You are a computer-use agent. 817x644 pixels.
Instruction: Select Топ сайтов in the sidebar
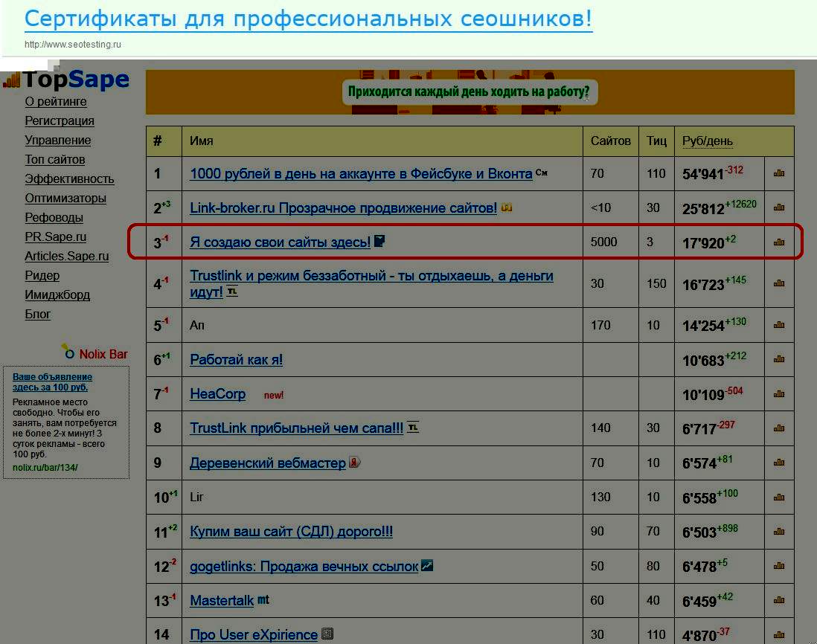coord(55,160)
